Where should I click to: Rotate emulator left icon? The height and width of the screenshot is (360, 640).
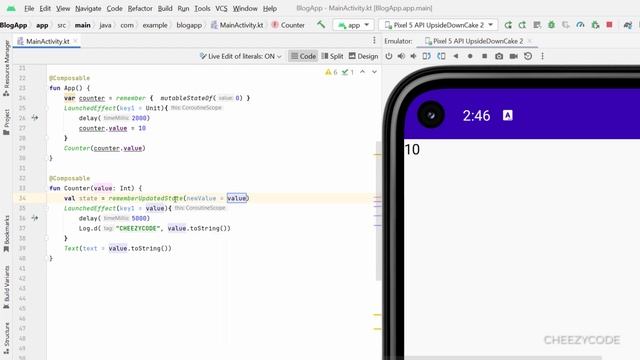pos(427,56)
